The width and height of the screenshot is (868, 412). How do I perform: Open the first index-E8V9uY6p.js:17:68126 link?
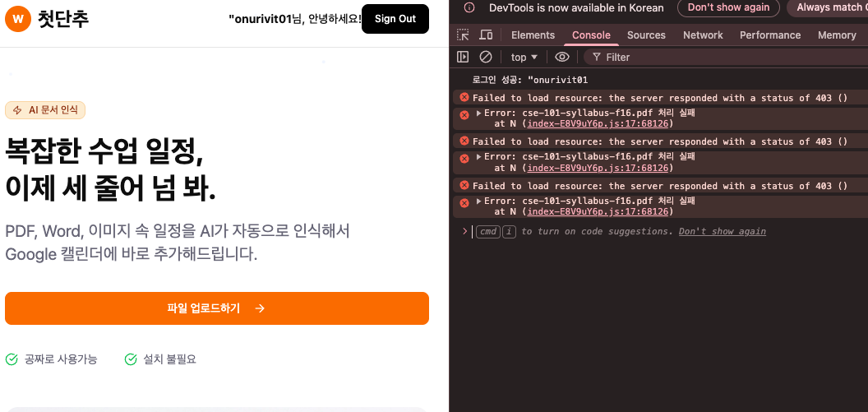coord(598,123)
